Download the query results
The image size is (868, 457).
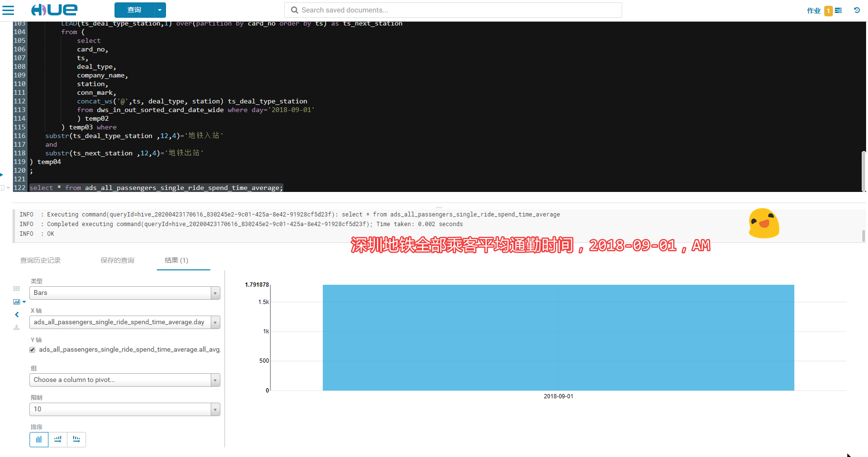17,327
